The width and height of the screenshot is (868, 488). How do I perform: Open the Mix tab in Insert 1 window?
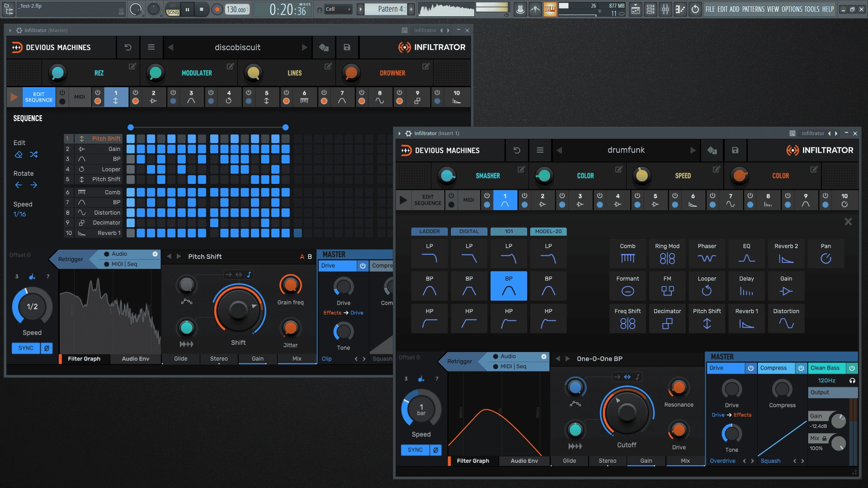685,461
